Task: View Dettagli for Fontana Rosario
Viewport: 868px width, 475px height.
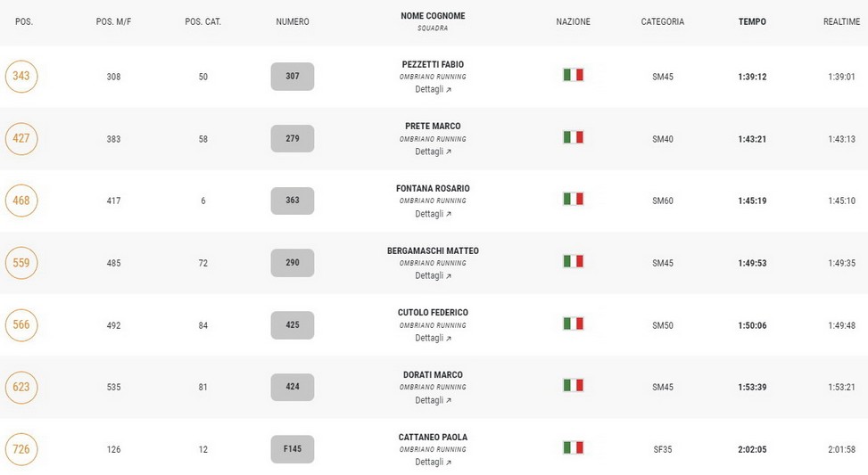Action: 433,214
